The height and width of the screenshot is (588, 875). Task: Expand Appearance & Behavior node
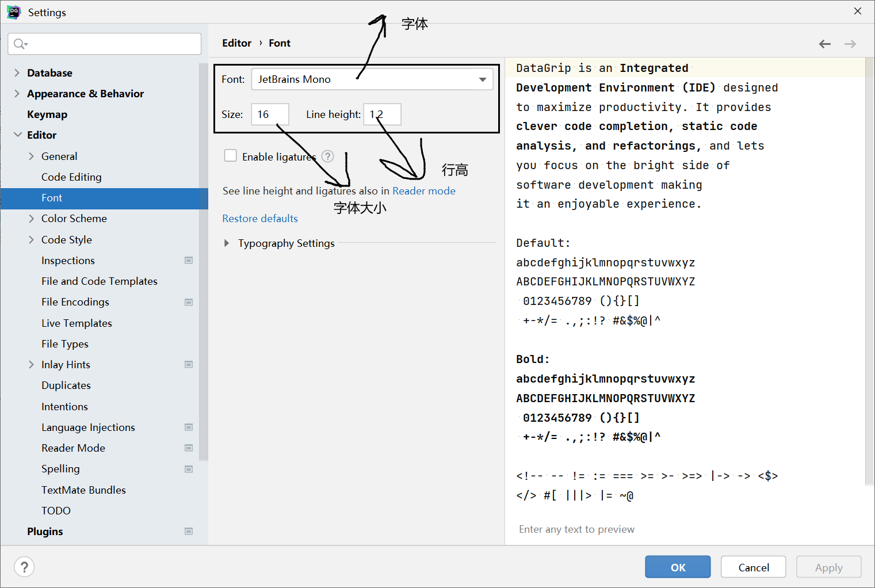click(x=17, y=94)
